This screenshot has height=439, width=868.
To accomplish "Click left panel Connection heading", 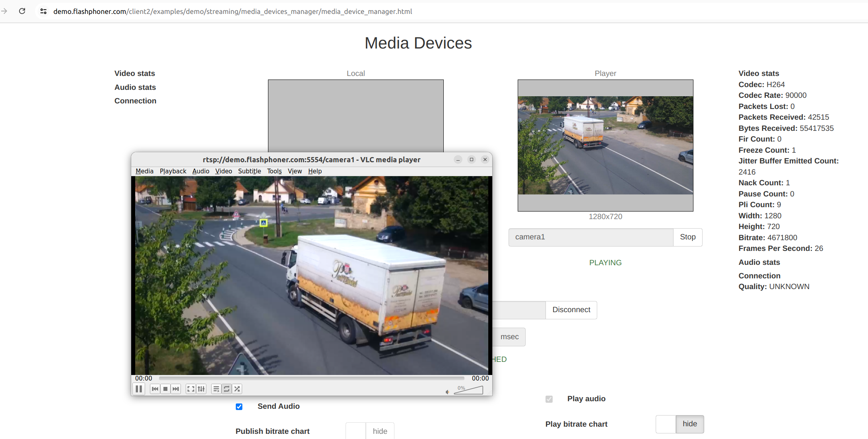I will pyautogui.click(x=135, y=101).
